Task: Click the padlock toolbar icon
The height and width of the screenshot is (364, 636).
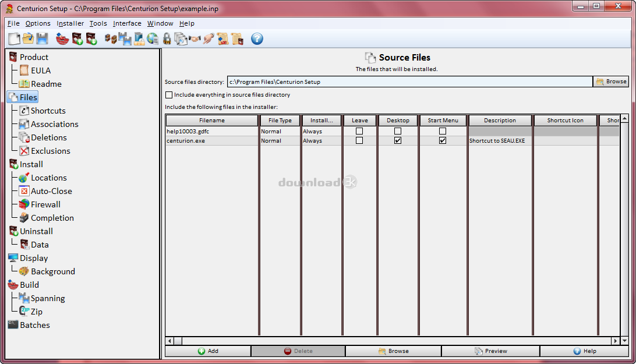Action: point(167,39)
